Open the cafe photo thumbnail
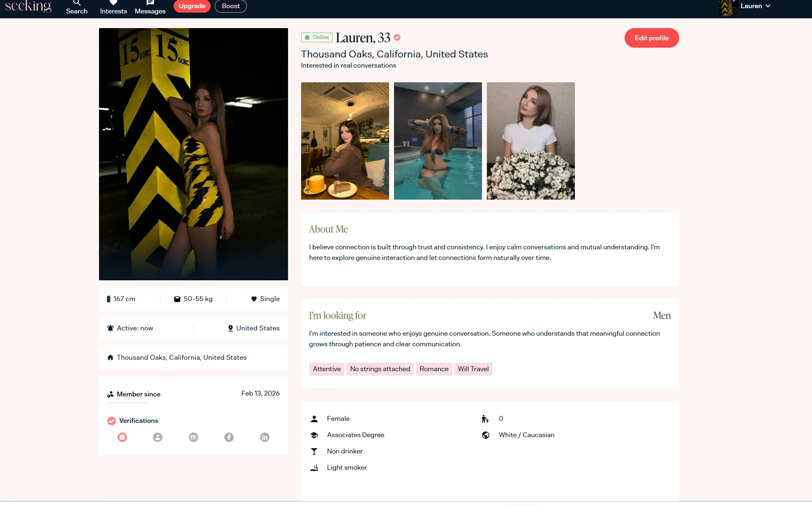Screen dimensions: 812x506 [345, 141]
